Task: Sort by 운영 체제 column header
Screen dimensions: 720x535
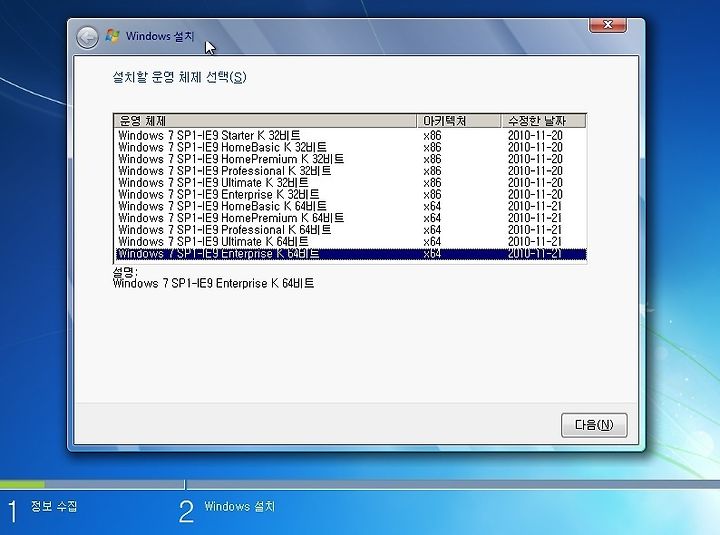Action: (265, 121)
